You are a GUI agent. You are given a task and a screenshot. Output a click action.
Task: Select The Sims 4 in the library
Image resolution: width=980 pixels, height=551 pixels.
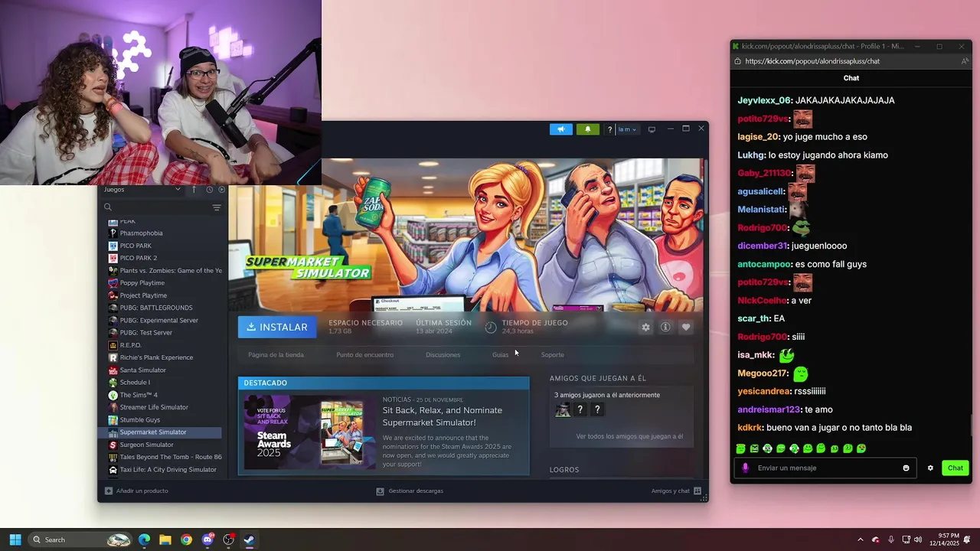pos(138,395)
